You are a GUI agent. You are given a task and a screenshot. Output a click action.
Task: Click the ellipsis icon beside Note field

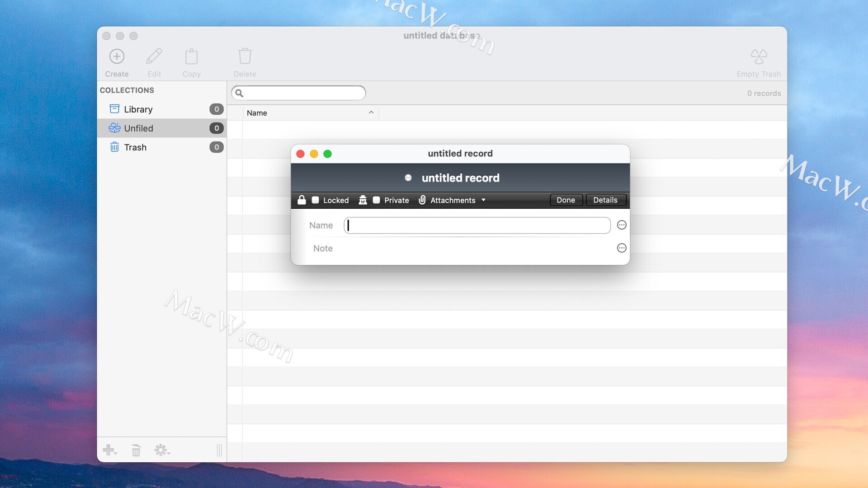tap(622, 248)
